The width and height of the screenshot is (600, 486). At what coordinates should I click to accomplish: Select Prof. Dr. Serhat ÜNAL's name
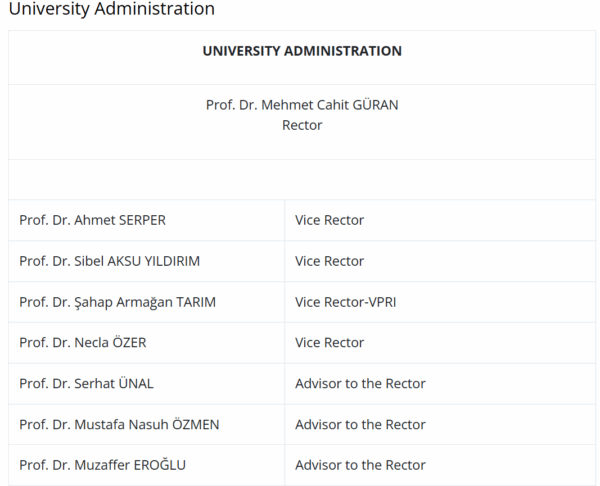pyautogui.click(x=86, y=383)
